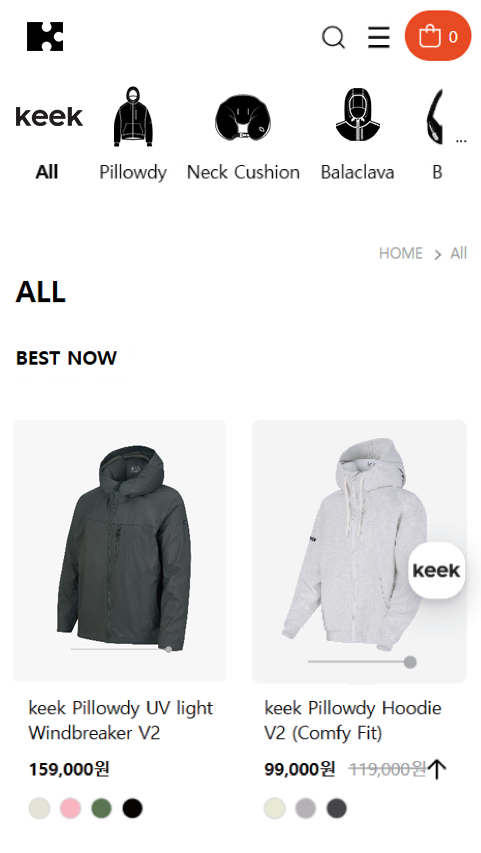Screen dimensions: 481x853
Task: Pick the black windbreaker color swatch
Action: [x=132, y=808]
